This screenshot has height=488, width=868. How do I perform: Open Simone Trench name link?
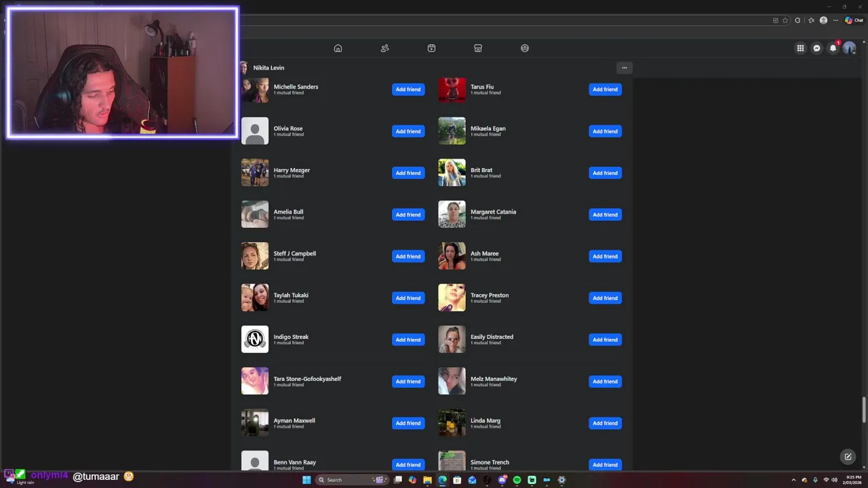[x=490, y=462]
